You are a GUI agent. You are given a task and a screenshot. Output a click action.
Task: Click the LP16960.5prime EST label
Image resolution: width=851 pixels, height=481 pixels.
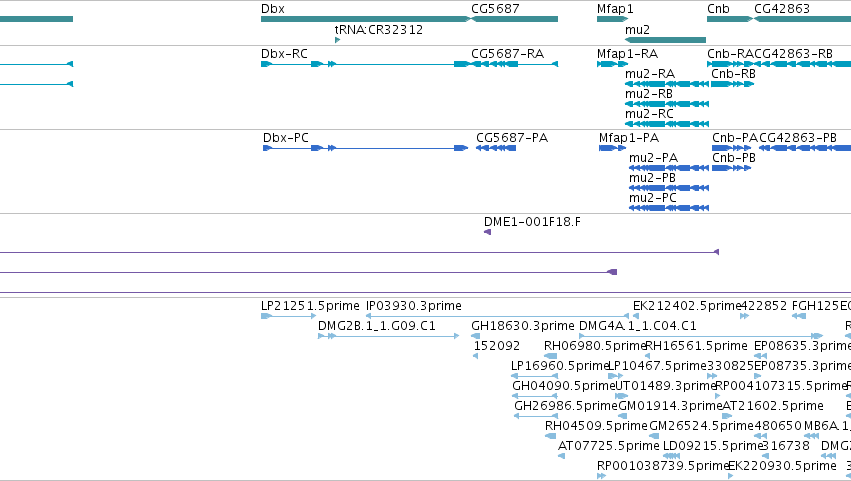(561, 366)
